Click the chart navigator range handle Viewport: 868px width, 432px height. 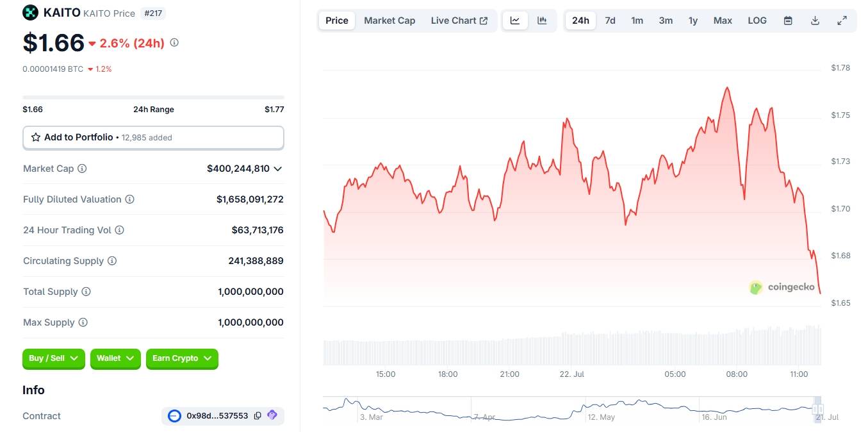click(817, 409)
